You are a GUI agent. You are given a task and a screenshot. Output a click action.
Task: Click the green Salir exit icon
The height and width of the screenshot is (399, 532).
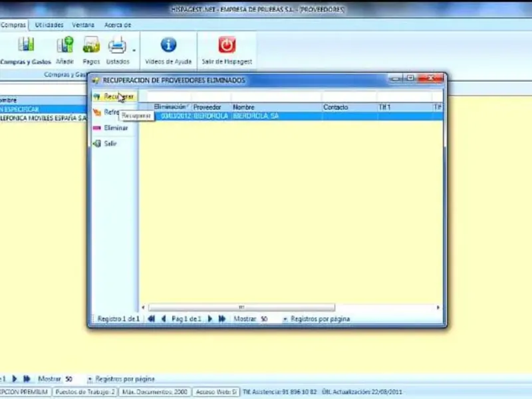(97, 144)
